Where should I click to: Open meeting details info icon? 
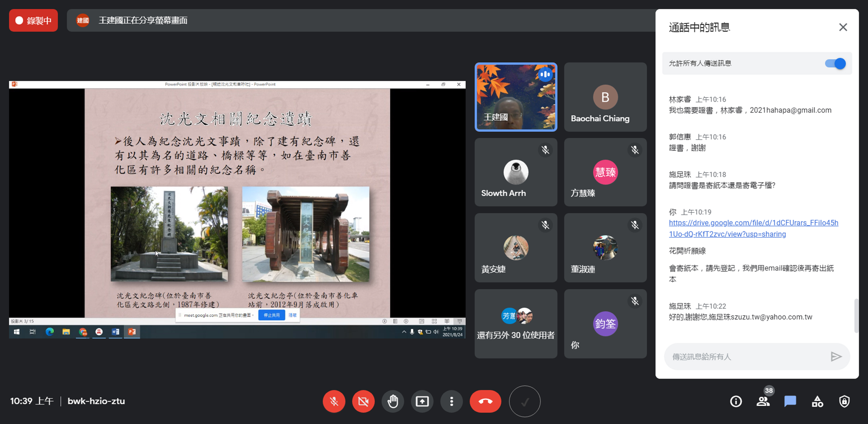click(736, 401)
